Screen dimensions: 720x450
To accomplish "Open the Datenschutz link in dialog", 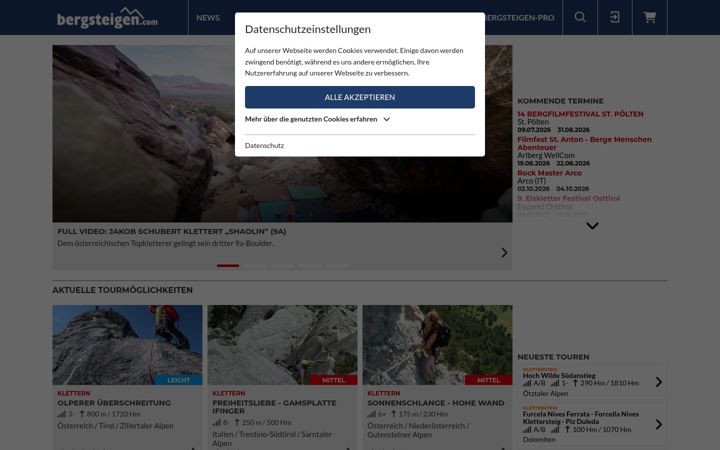I will coord(264,146).
